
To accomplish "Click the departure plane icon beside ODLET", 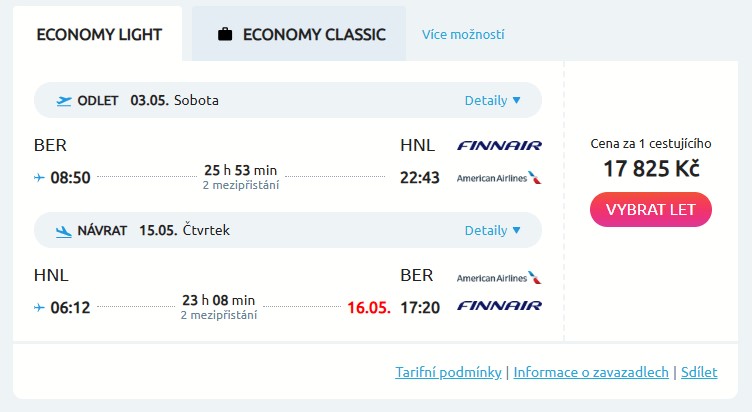I will (x=65, y=100).
